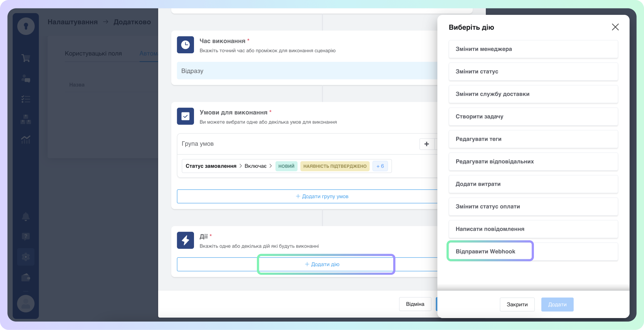The height and width of the screenshot is (330, 644).
Task: Click the plus button in Група умов
Action: (x=426, y=144)
